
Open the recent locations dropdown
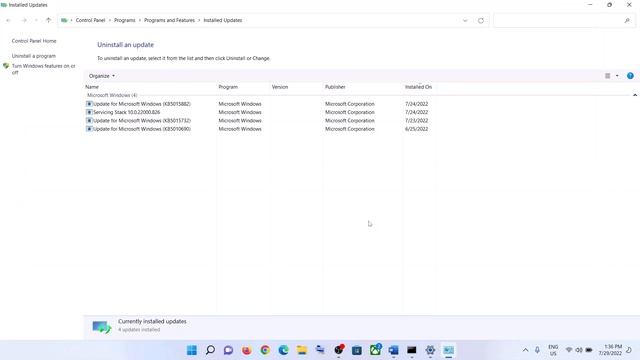[36, 20]
